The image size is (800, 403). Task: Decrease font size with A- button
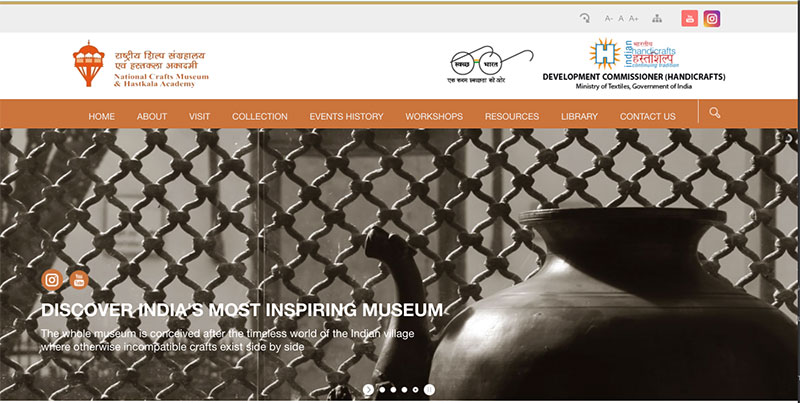tap(608, 18)
